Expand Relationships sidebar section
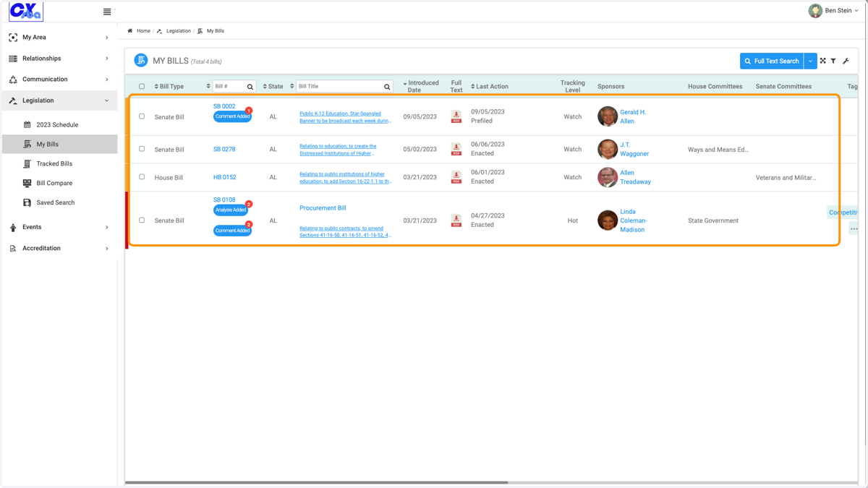This screenshot has width=868, height=488. pyautogui.click(x=59, y=59)
